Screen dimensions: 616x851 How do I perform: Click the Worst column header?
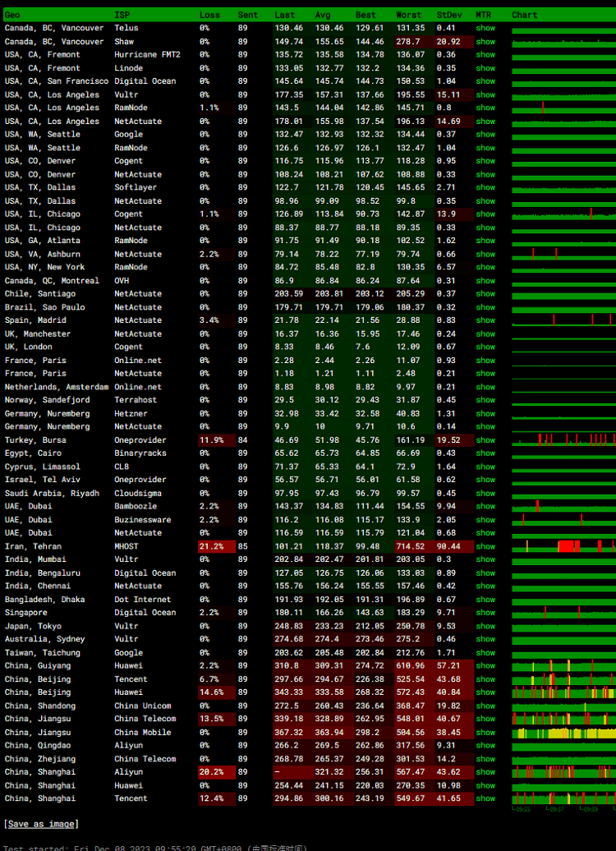tap(409, 15)
